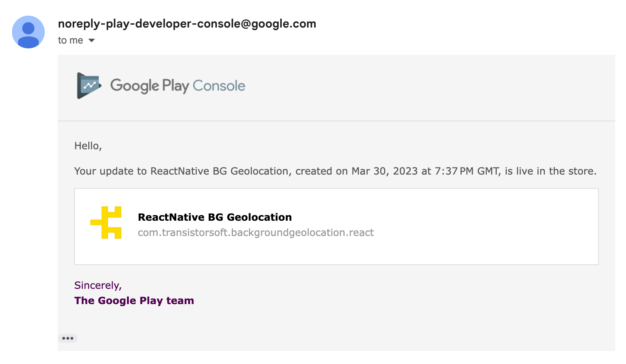
Task: Click the package name com.transistorsoft.backgroundgeolocation.react
Action: (x=256, y=232)
